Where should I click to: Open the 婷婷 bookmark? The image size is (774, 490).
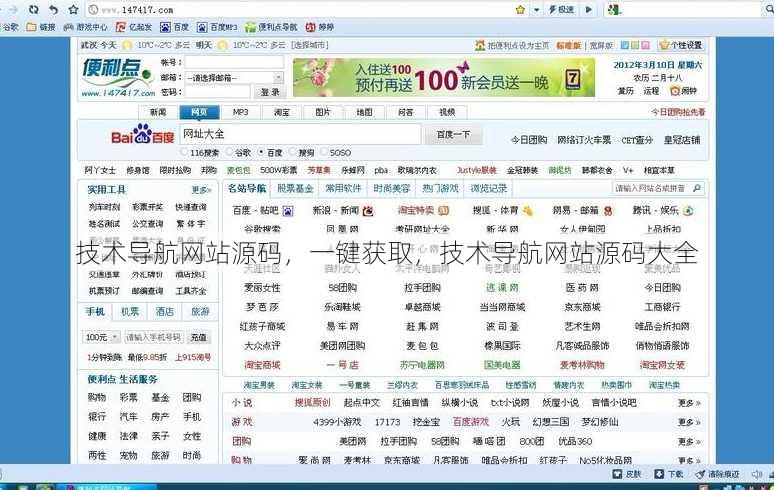pyautogui.click(x=320, y=27)
